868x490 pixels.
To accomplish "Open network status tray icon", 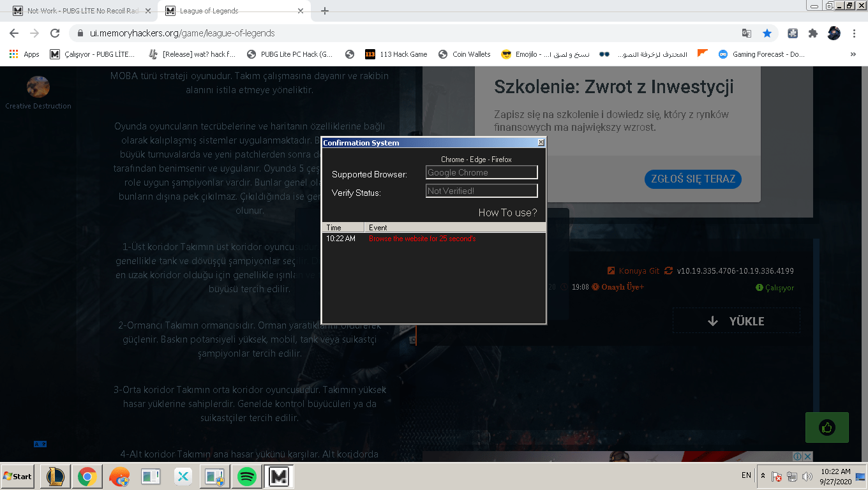I will 792,477.
